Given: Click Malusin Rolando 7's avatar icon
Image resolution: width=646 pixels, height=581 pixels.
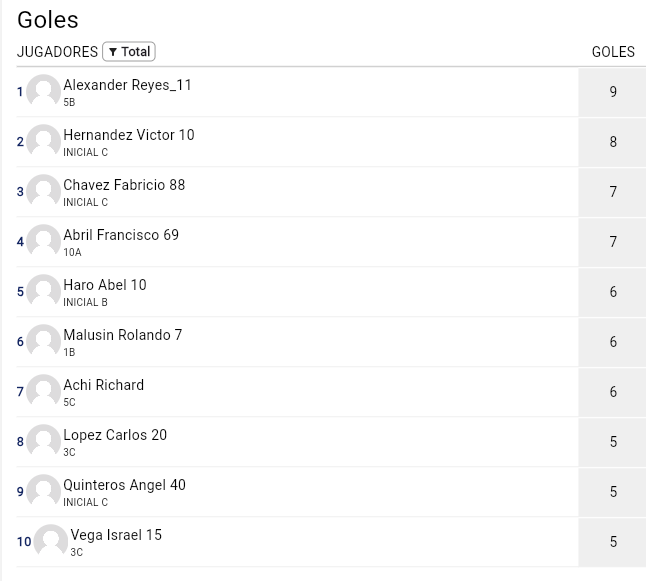Looking at the screenshot, I should pos(43,341).
